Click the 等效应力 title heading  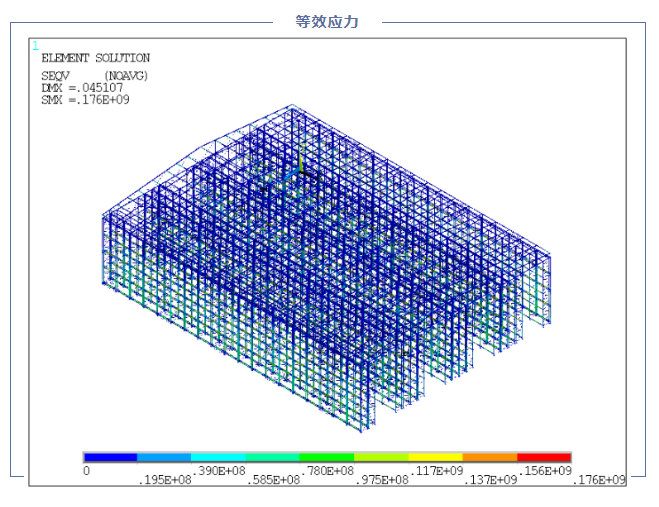coord(327,21)
